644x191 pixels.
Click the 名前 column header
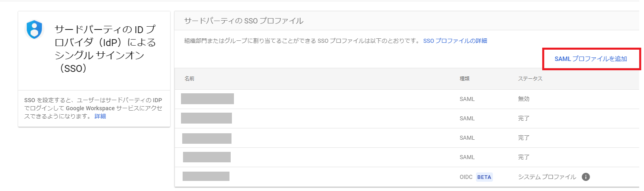click(x=189, y=79)
